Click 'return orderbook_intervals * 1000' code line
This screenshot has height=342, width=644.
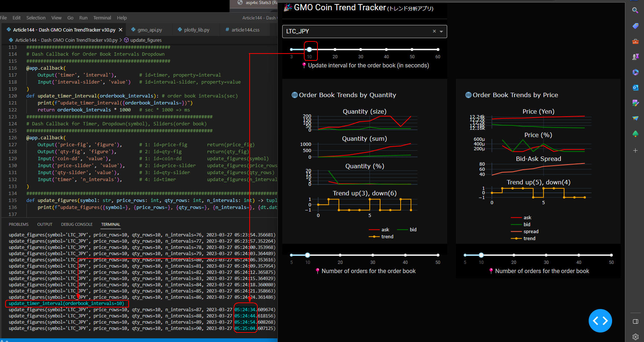(84, 110)
